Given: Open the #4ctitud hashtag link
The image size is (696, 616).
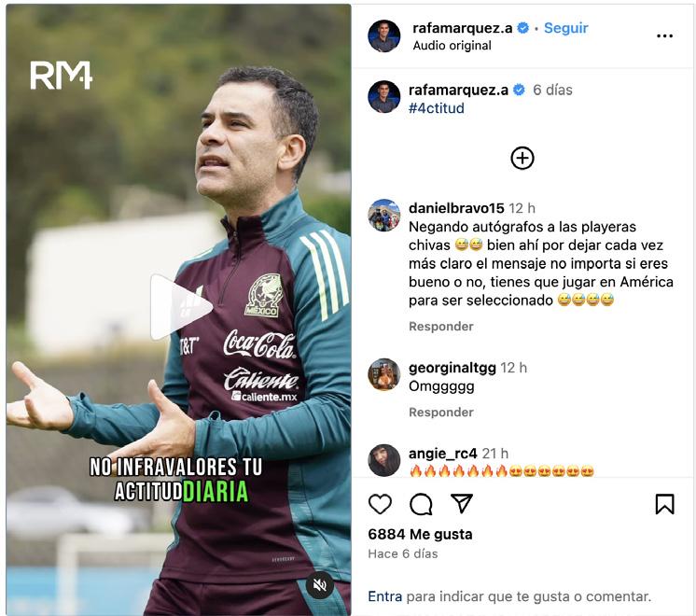Looking at the screenshot, I should click(x=437, y=108).
